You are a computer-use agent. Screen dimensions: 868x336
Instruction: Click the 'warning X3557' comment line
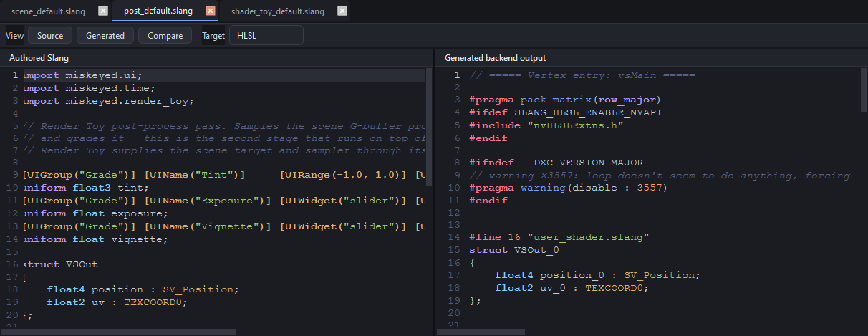point(664,176)
